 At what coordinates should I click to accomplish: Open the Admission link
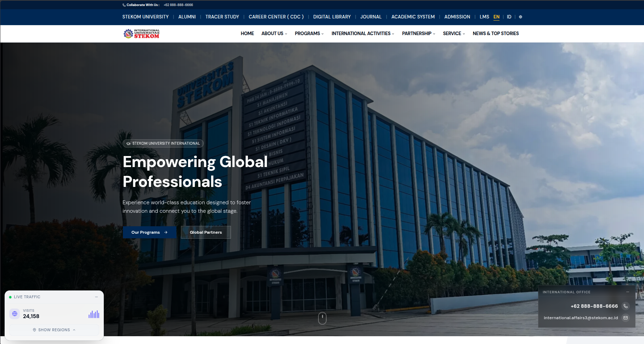tap(457, 17)
